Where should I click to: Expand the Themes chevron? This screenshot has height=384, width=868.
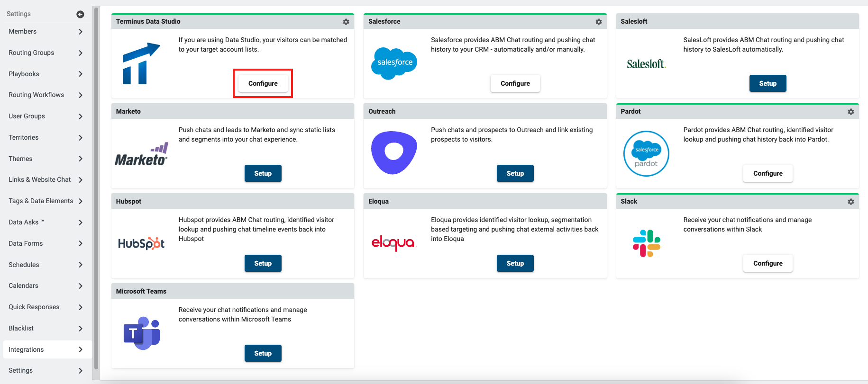pos(81,159)
